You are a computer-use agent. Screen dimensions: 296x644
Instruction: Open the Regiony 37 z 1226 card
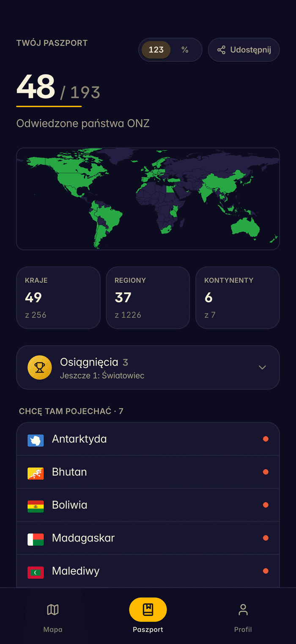pos(148,298)
